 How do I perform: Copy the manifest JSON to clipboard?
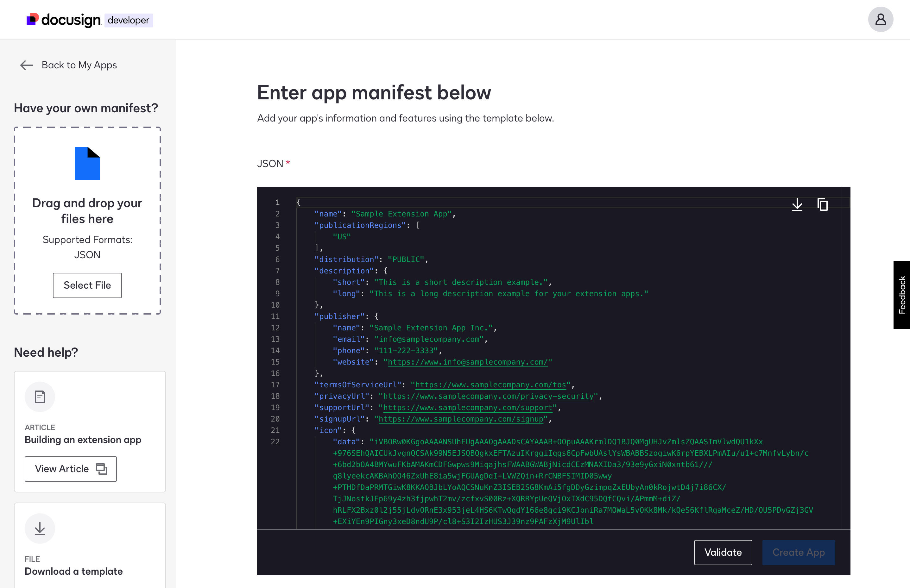coord(822,205)
